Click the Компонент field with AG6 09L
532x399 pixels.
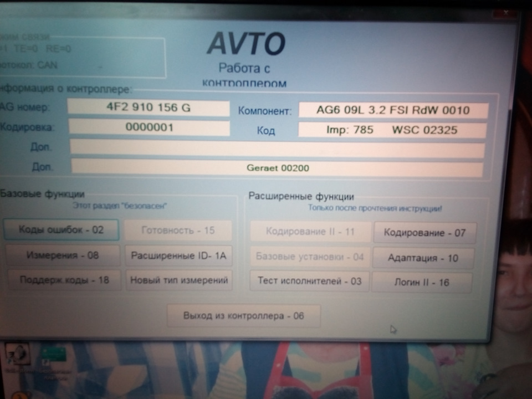coord(393,110)
